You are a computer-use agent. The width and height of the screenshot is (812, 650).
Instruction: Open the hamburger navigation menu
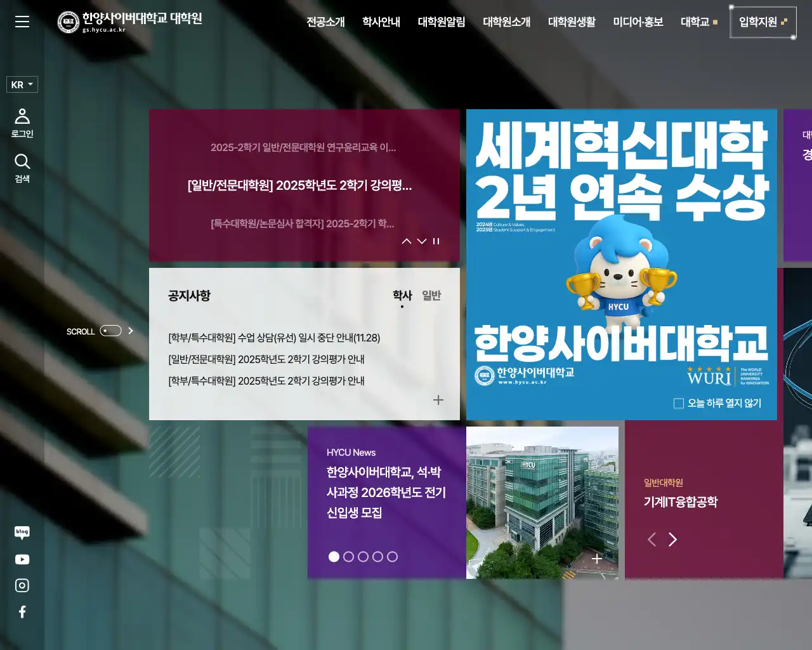click(22, 22)
